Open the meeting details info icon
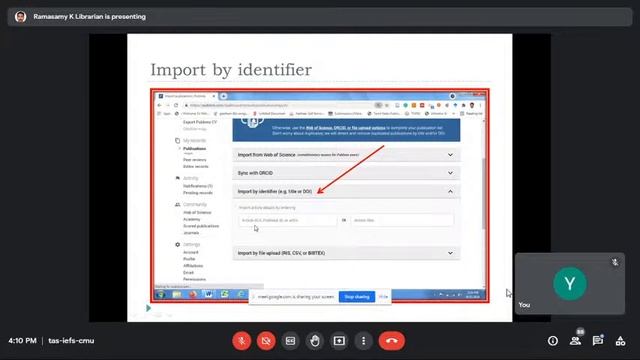This screenshot has height=360, width=640. [553, 341]
